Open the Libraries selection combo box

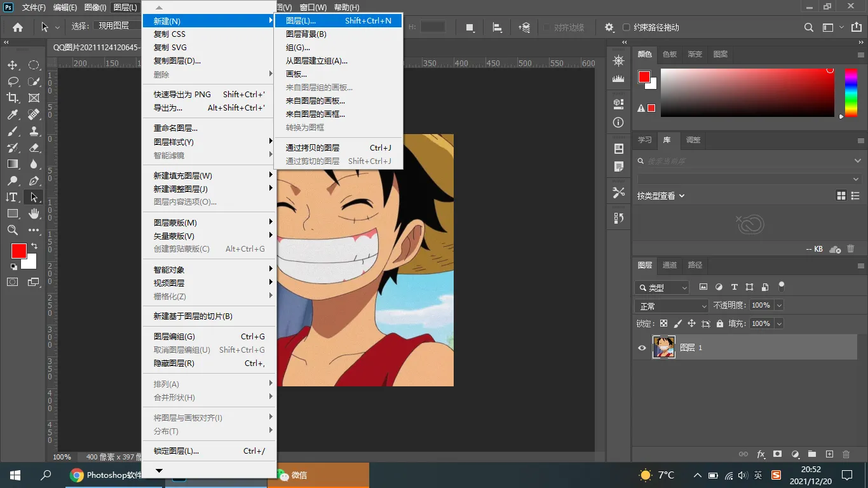(x=749, y=179)
